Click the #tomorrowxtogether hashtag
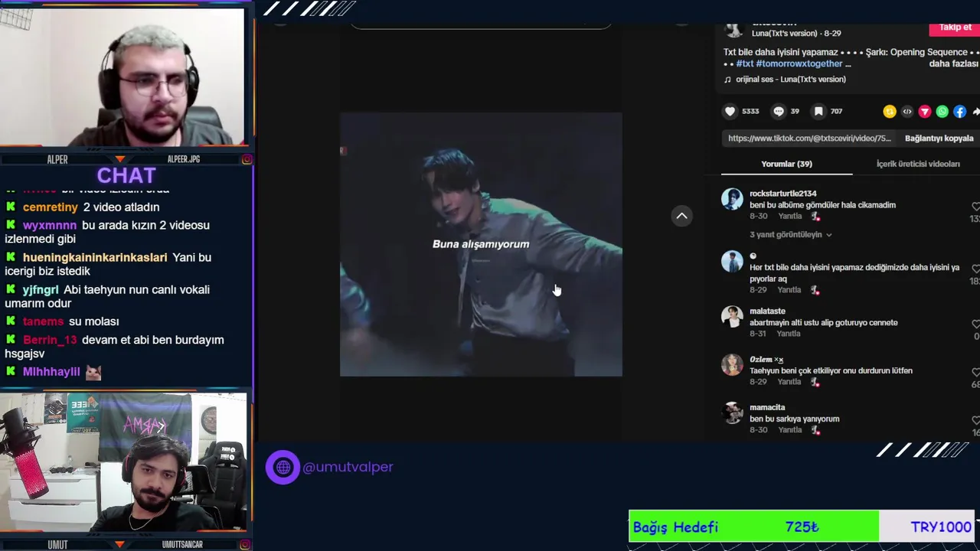Image resolution: width=980 pixels, height=551 pixels. click(x=799, y=64)
